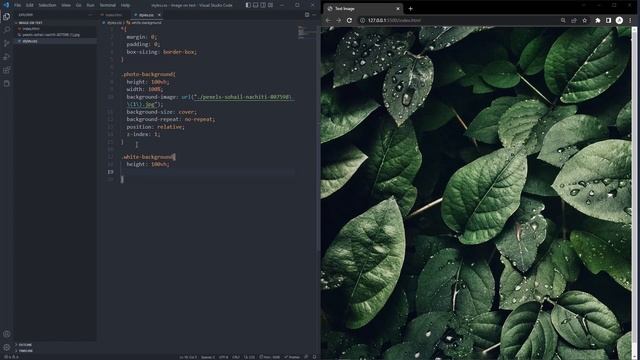640x360 pixels.
Task: Change language mode CSS in status bar
Action: [x=249, y=357]
